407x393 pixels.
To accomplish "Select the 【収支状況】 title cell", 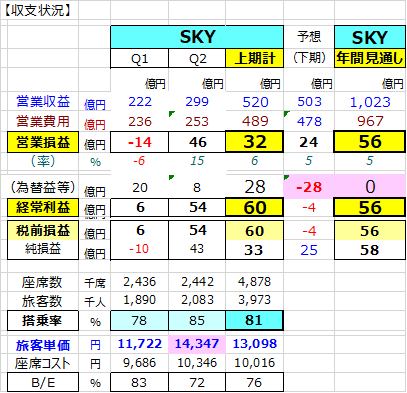I will pyautogui.click(x=39, y=10).
